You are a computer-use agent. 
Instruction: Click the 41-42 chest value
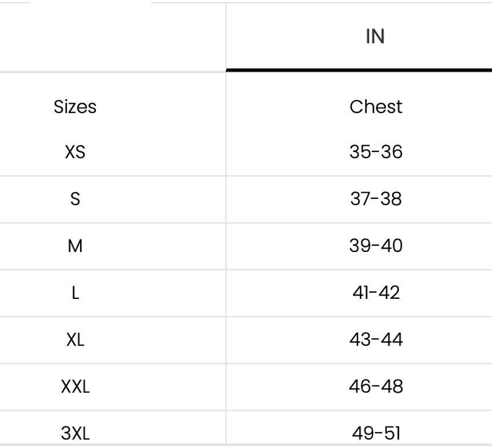click(376, 293)
